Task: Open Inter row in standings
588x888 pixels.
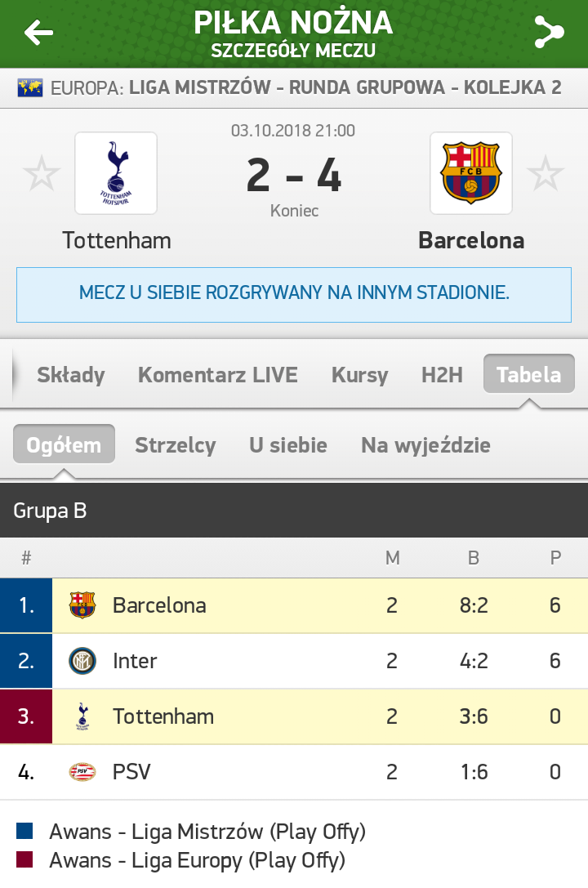Action: [294, 661]
